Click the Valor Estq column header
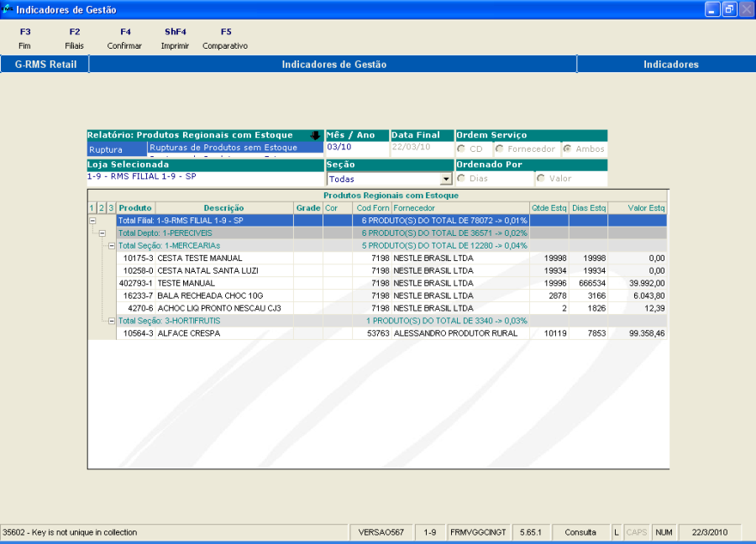756x544 pixels. coord(638,208)
